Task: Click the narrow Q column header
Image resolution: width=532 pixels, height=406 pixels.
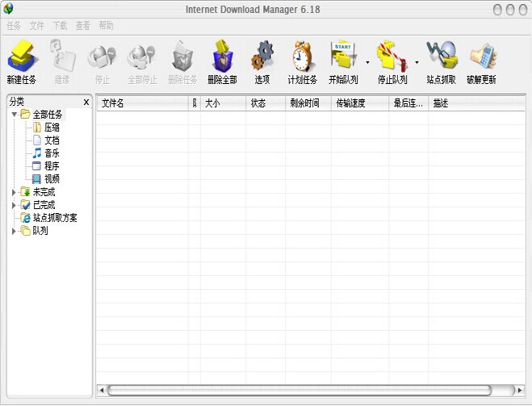Action: pos(195,103)
